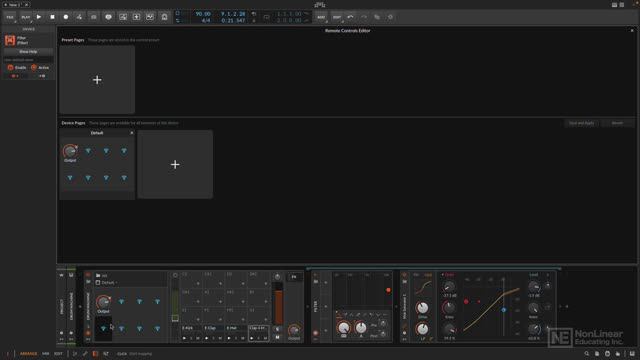This screenshot has height=360, width=640.
Task: Open the search icon in the bottom-right panel icons
Action: pos(587,354)
